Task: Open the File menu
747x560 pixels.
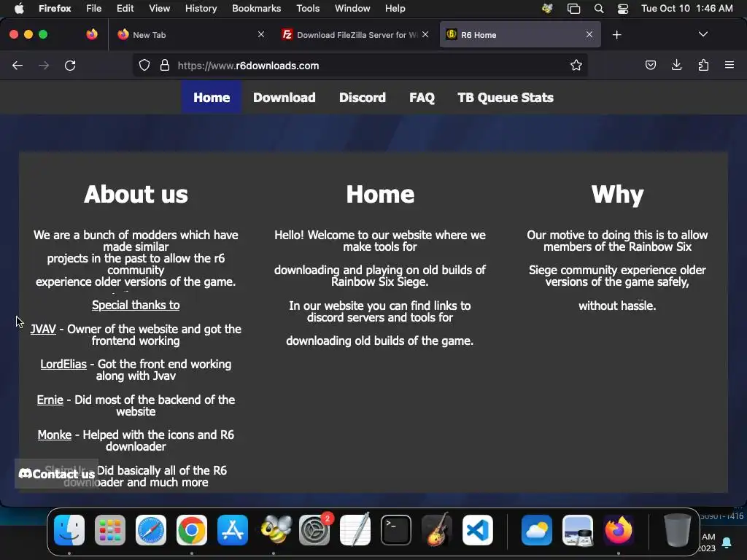Action: pyautogui.click(x=94, y=8)
